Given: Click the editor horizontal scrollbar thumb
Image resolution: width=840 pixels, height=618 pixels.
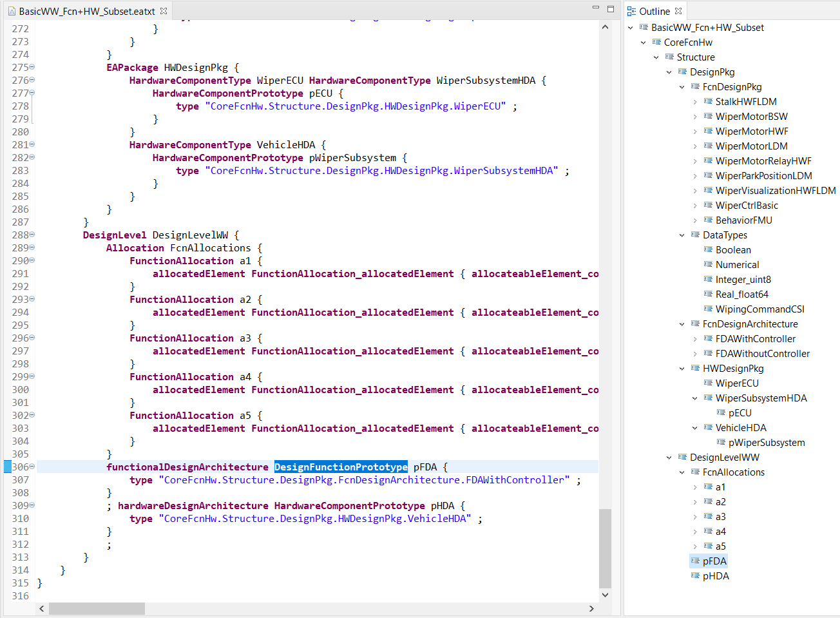Looking at the screenshot, I should coord(97,608).
